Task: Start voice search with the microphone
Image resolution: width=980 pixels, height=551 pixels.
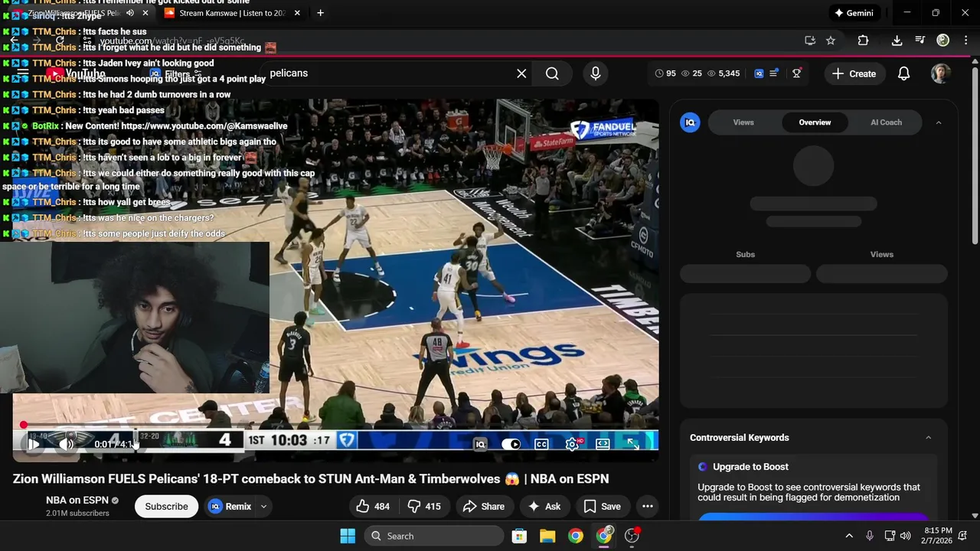Action: 596,73
